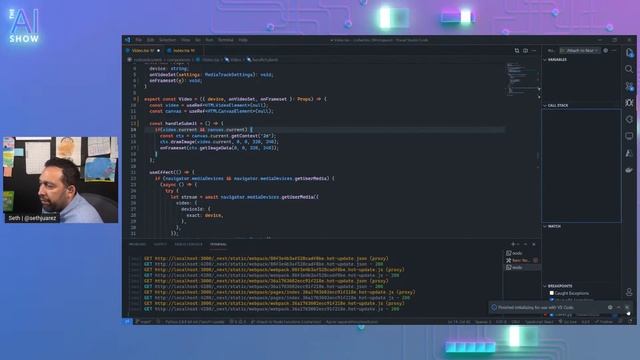This screenshot has width=640, height=360.
Task: Click the Go Live status bar button
Action: click(569, 322)
